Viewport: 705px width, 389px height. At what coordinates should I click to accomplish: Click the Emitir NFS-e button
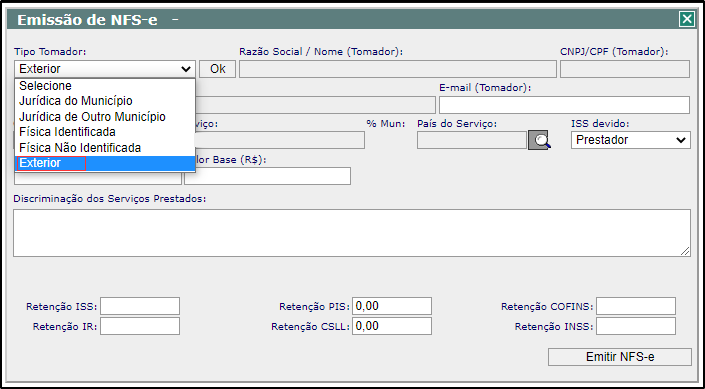point(620,357)
